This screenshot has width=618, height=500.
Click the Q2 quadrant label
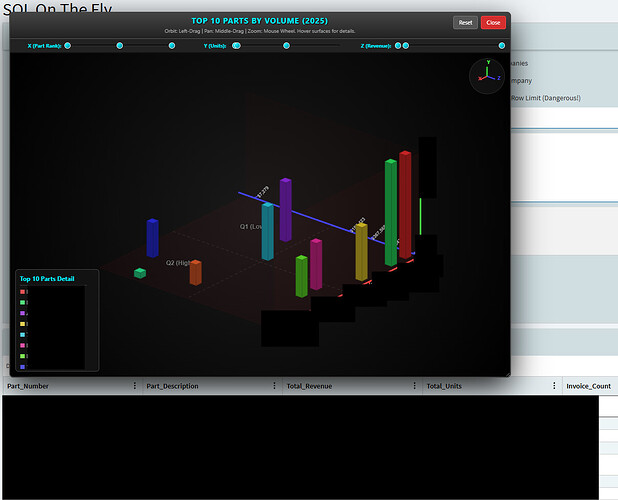tap(178, 263)
